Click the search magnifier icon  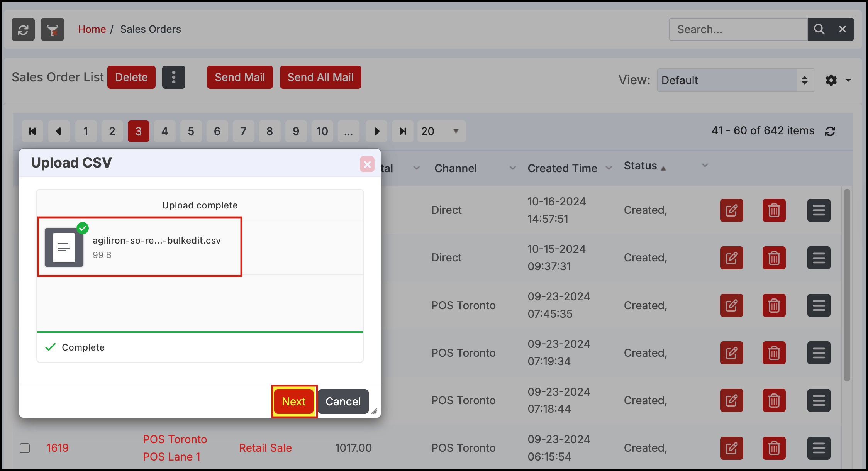point(819,29)
